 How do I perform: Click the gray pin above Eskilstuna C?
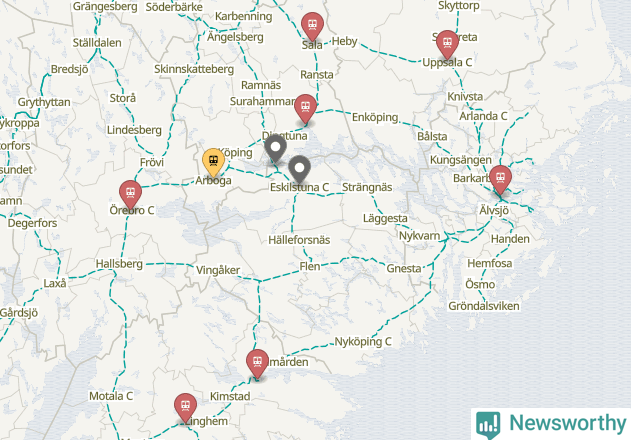(x=299, y=170)
